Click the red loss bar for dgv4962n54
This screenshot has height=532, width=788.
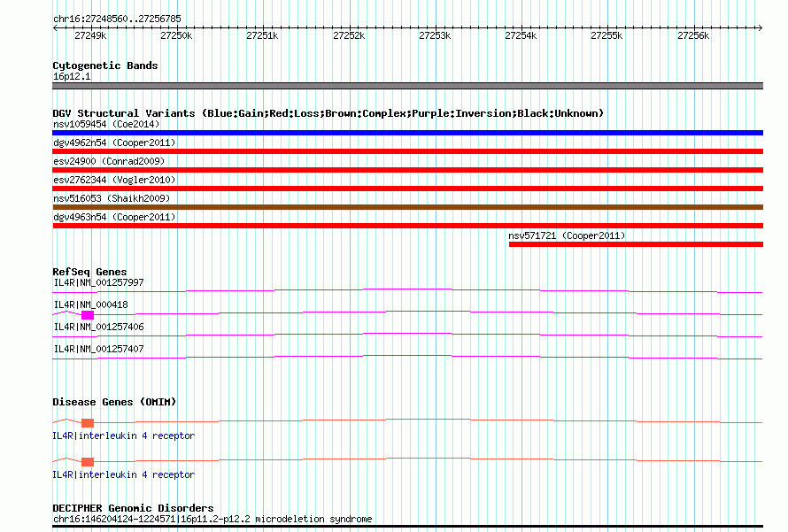point(407,151)
